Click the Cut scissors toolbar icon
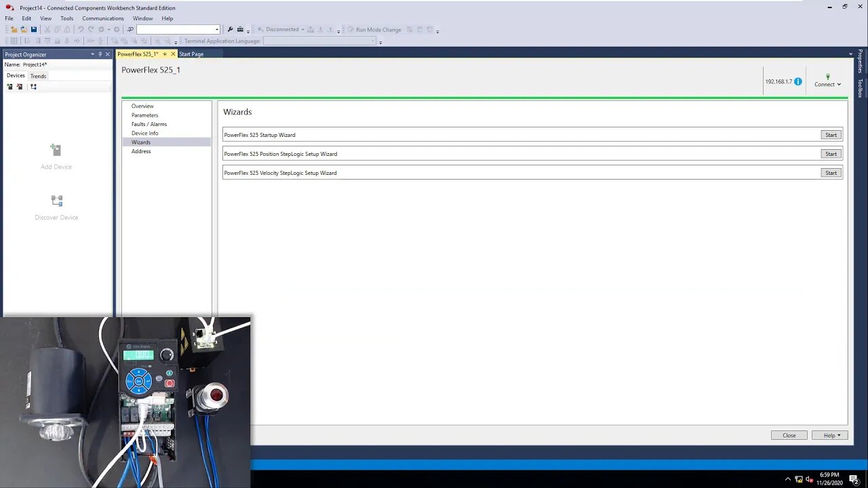Screen dimensions: 868x488 click(x=47, y=30)
